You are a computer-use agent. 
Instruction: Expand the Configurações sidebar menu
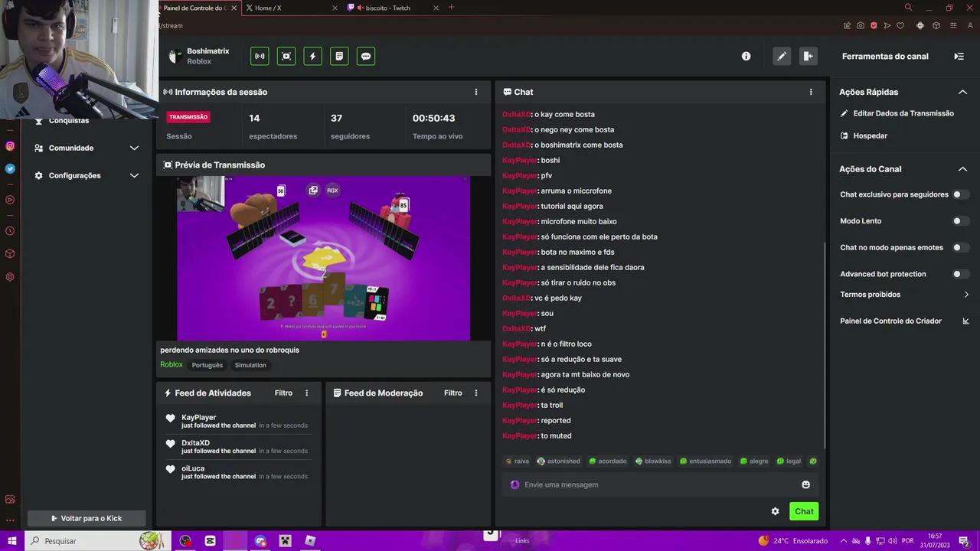(x=134, y=175)
